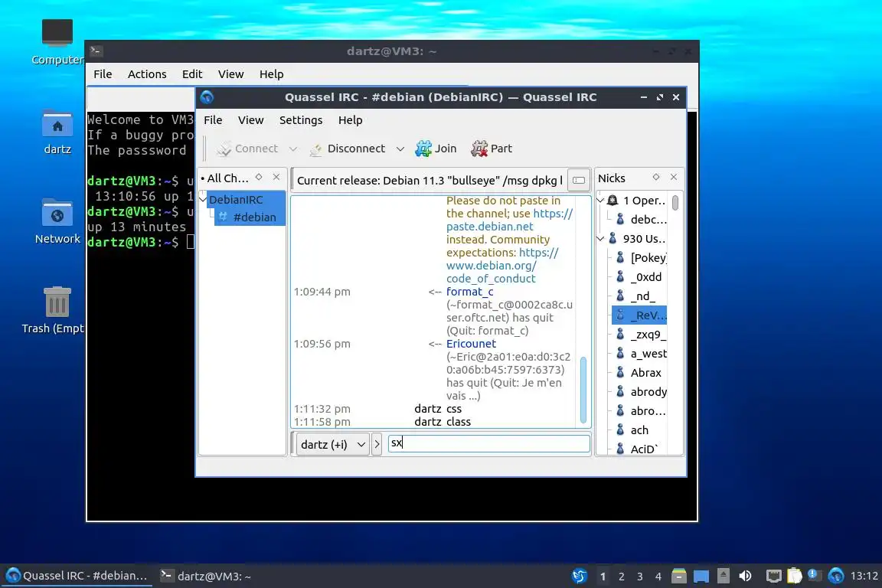Click the Part channel button
The height and width of the screenshot is (588, 882).
click(492, 149)
